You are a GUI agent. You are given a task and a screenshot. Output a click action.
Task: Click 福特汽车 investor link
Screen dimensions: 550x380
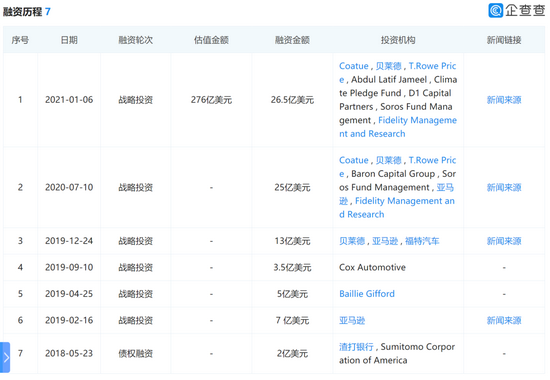tap(422, 241)
